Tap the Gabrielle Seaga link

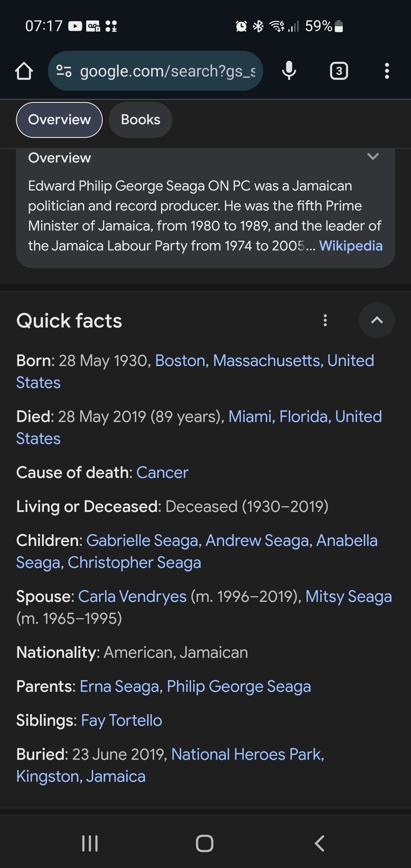pyautogui.click(x=142, y=541)
